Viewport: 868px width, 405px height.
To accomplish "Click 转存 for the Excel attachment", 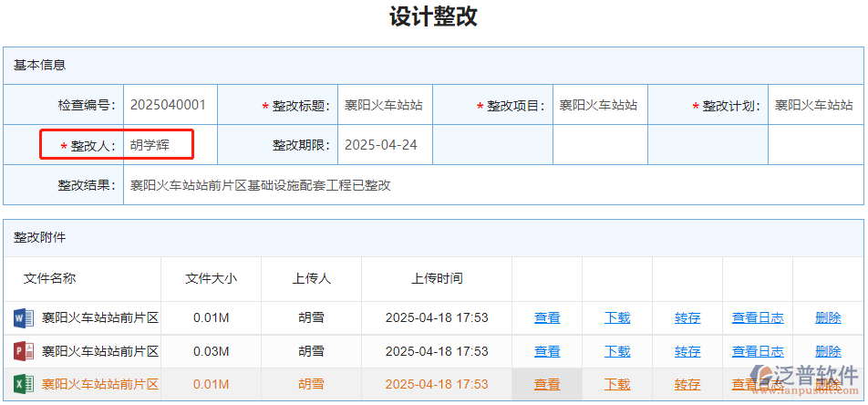I will coord(687,384).
